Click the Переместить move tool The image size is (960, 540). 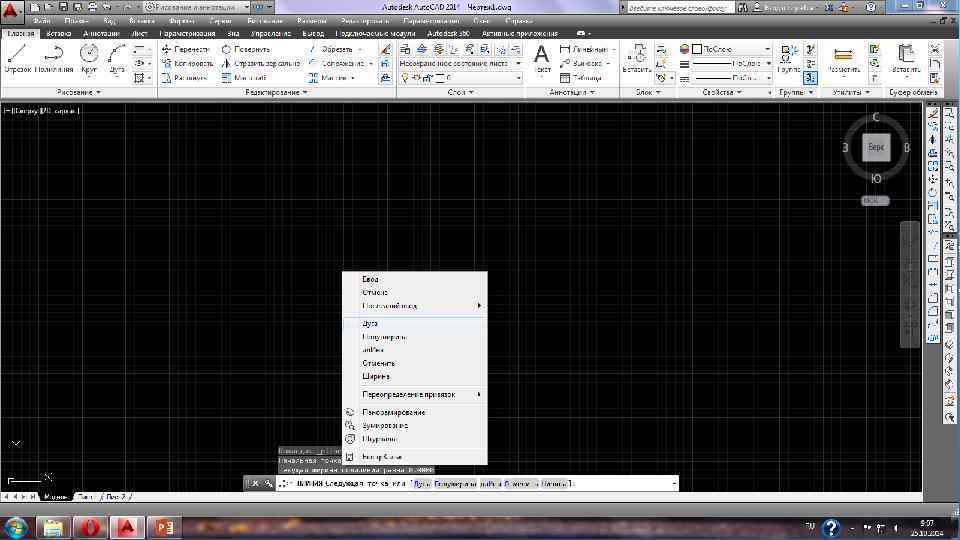coord(186,49)
